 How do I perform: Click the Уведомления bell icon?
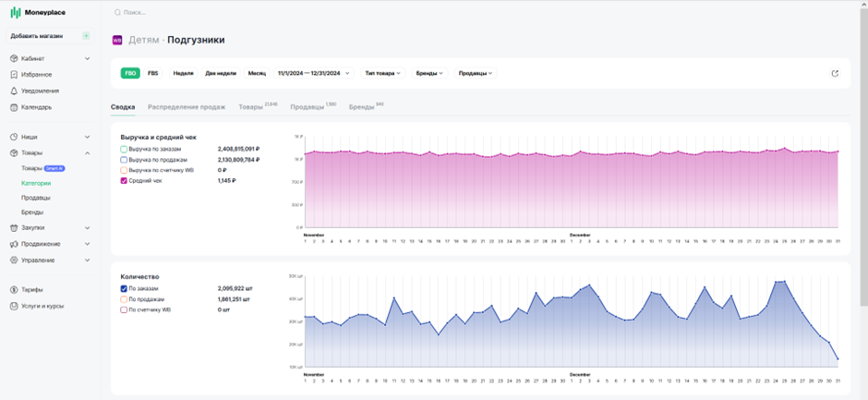point(14,91)
